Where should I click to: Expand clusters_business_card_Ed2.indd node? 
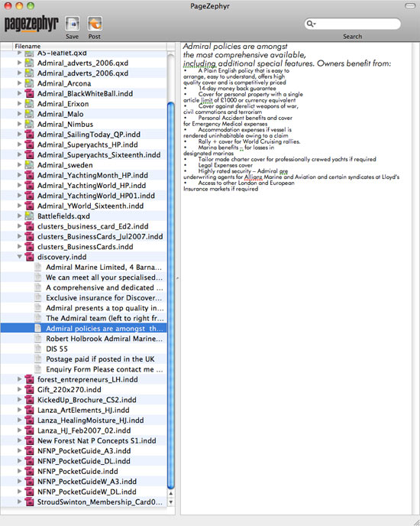(x=19, y=226)
